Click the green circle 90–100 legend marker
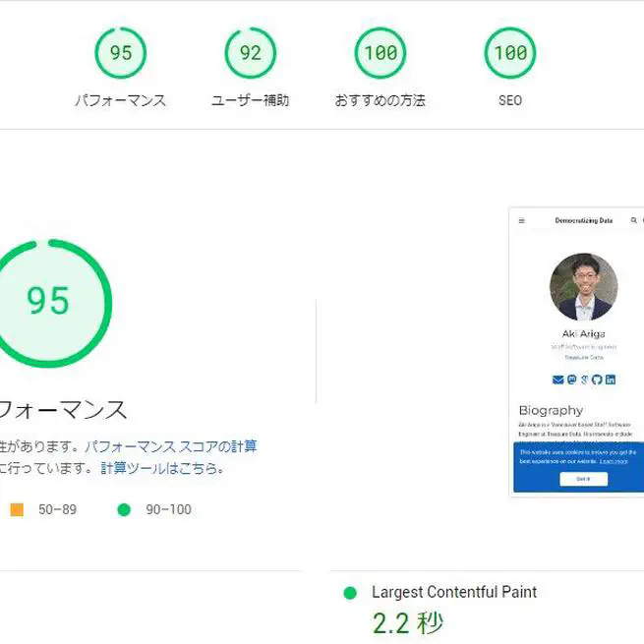 [x=124, y=509]
